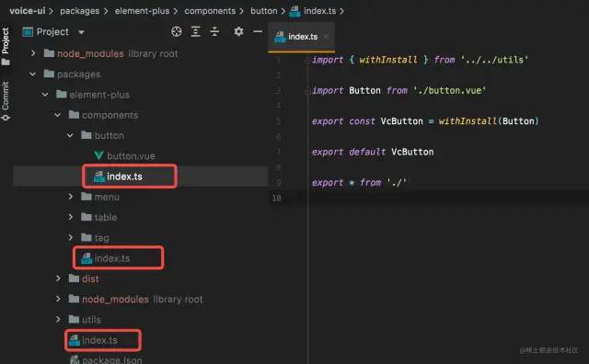
Task: Click packages in the breadcrumb path
Action: point(80,11)
